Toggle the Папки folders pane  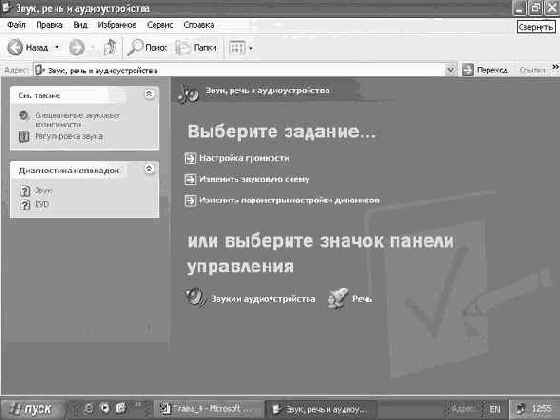(x=196, y=47)
